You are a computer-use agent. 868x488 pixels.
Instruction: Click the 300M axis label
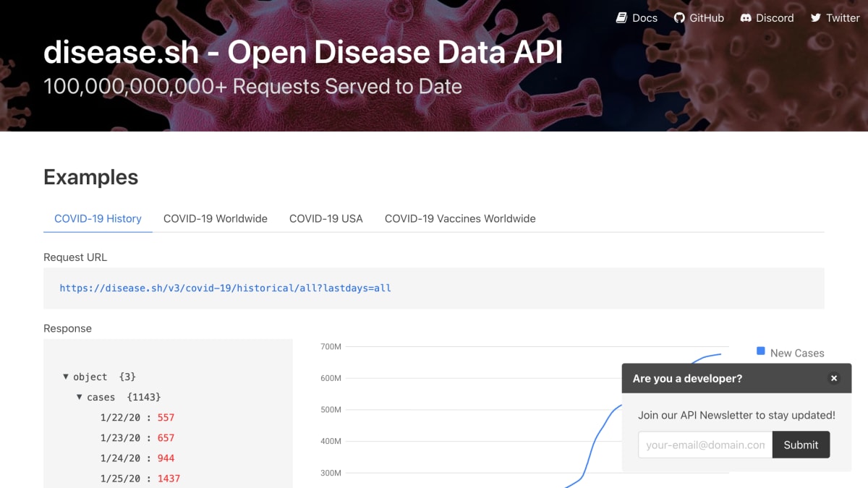[331, 473]
